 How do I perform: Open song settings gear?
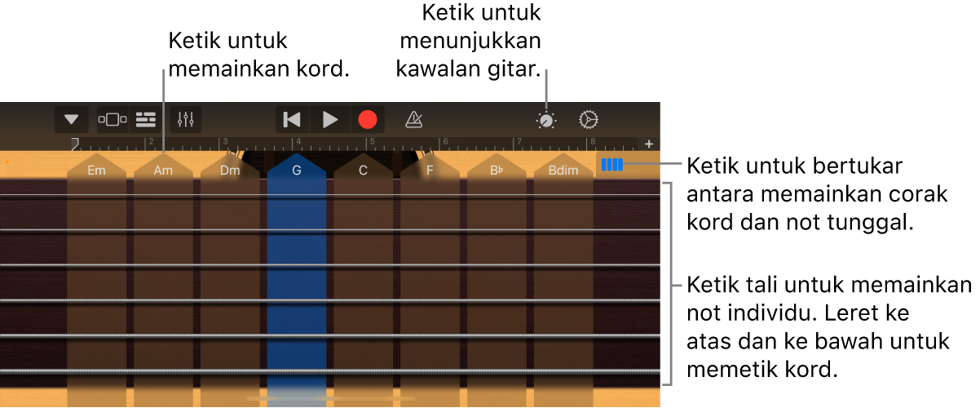click(x=588, y=120)
